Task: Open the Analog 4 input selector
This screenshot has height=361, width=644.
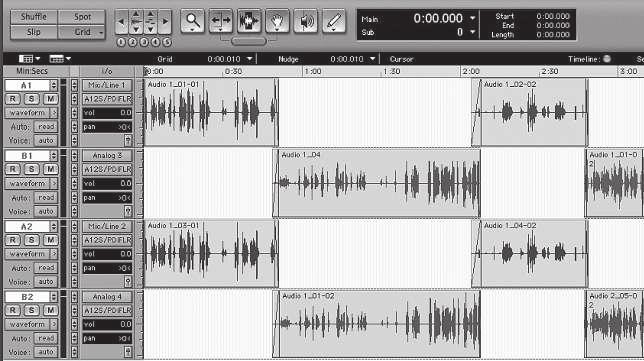Action: tap(107, 297)
